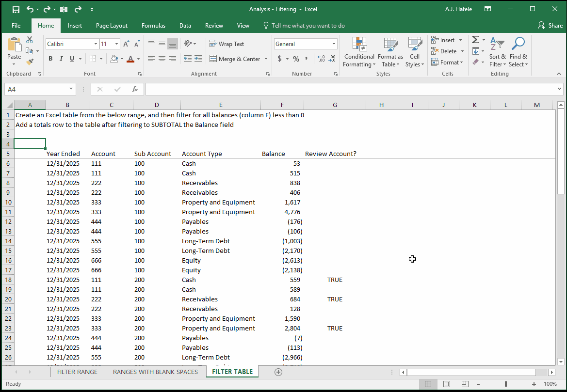
Task: Select the Cut scissors icon
Action: 30,40
